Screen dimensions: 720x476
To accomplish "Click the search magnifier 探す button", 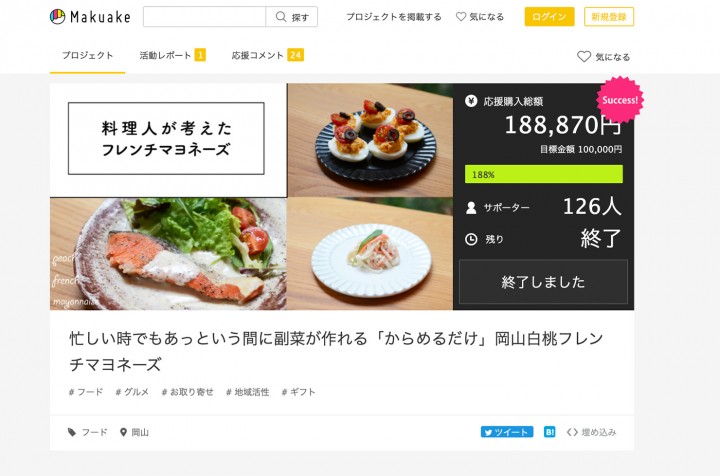I will 292,17.
